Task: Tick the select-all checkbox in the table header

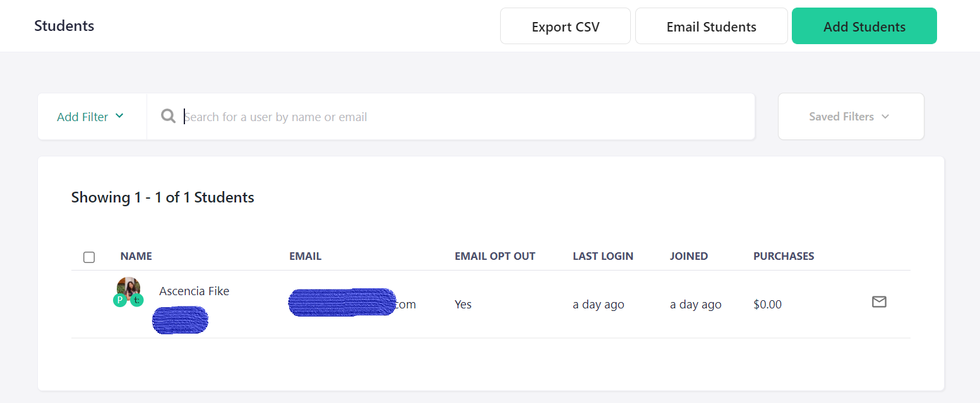Action: point(89,257)
